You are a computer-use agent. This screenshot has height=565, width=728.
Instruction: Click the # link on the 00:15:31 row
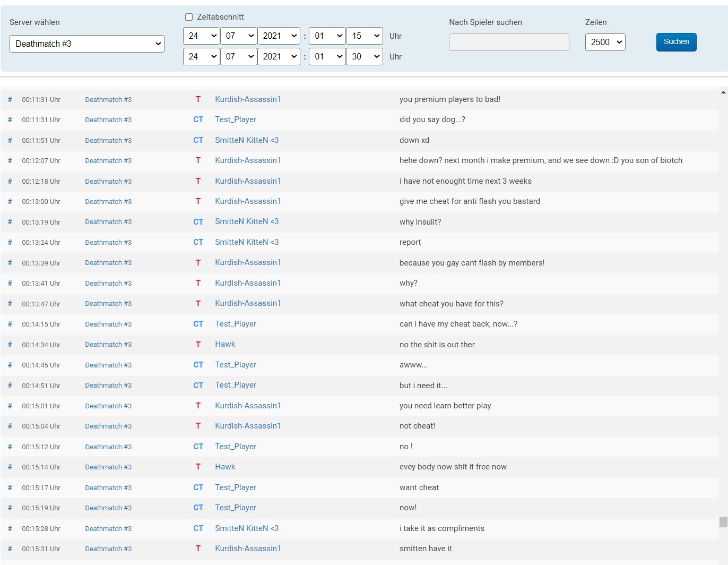point(10,549)
